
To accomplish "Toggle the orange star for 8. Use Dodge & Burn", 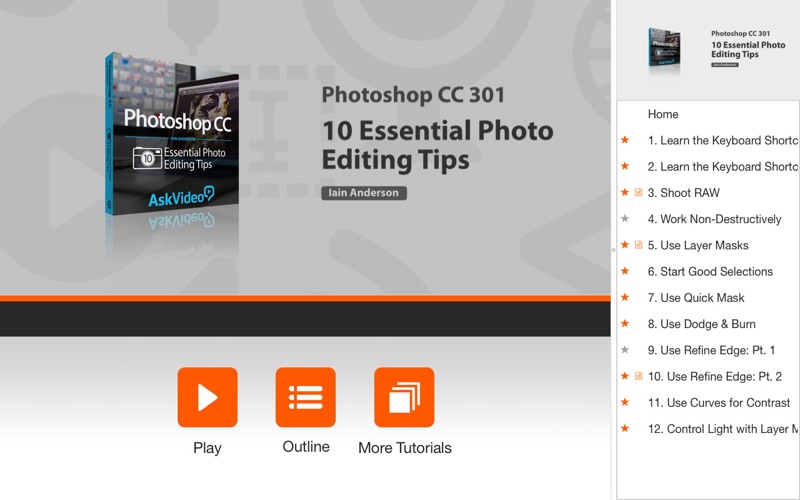I will coord(624,323).
